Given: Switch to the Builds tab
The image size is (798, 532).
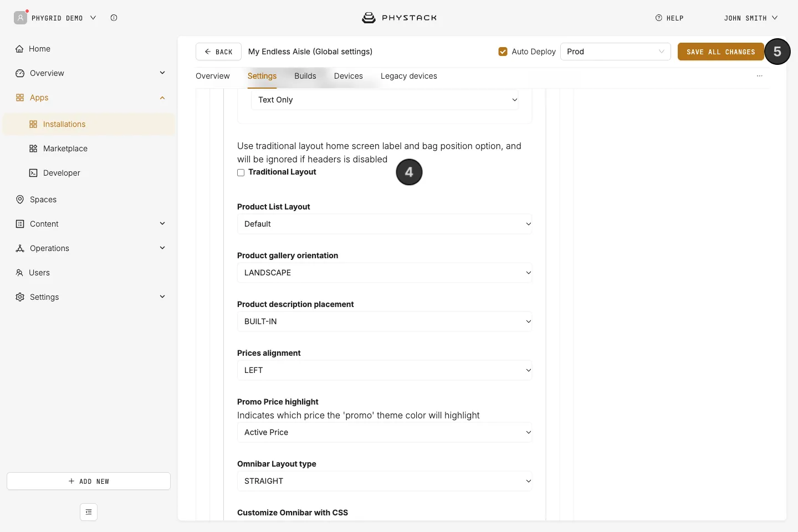Looking at the screenshot, I should (x=305, y=76).
